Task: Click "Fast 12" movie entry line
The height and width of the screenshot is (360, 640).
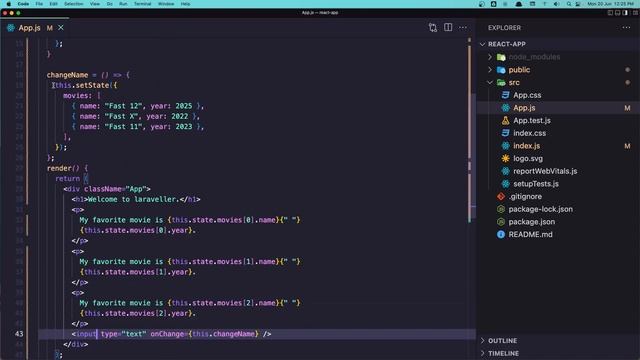Action: (x=138, y=106)
